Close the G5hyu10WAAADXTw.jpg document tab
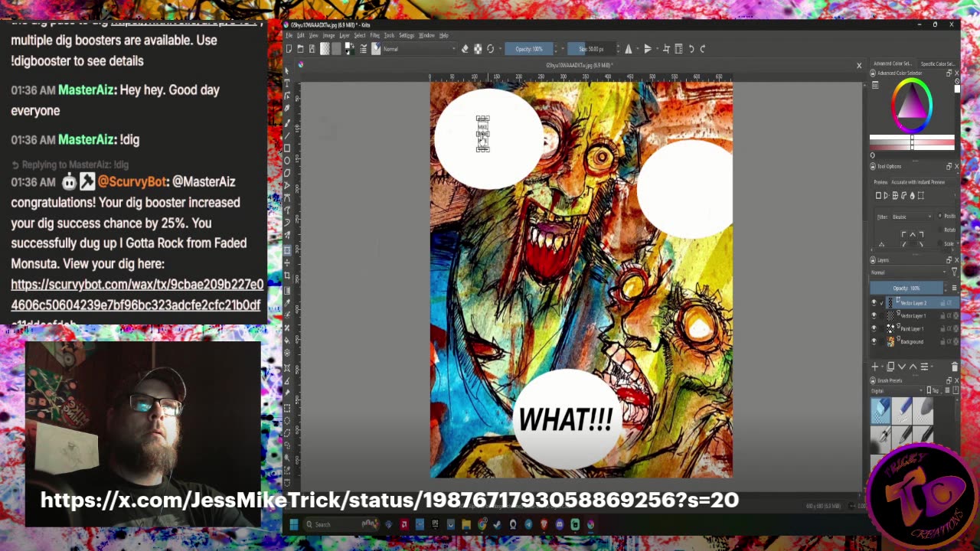980x551 pixels. (859, 66)
